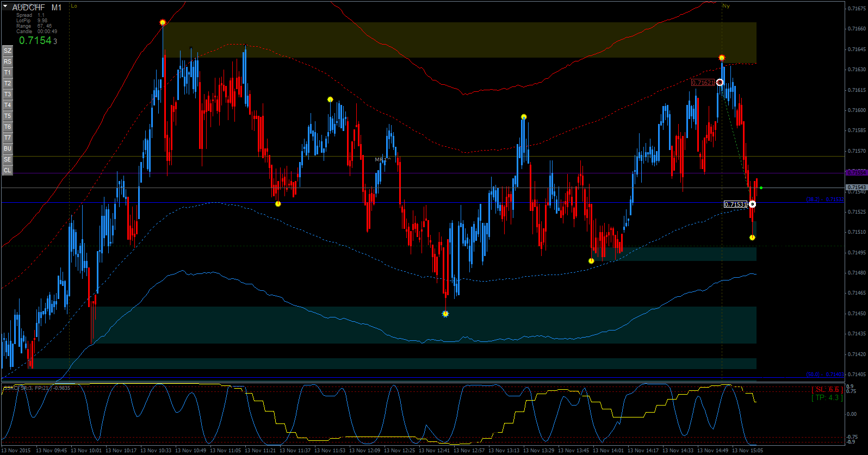The height and width of the screenshot is (455, 868).
Task: Click the SZ panel button
Action: 8,51
